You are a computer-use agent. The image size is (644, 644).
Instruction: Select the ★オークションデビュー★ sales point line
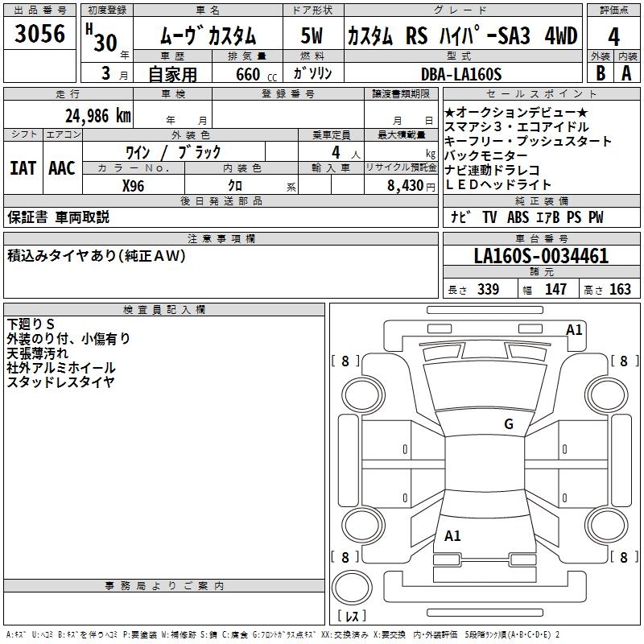(516, 112)
